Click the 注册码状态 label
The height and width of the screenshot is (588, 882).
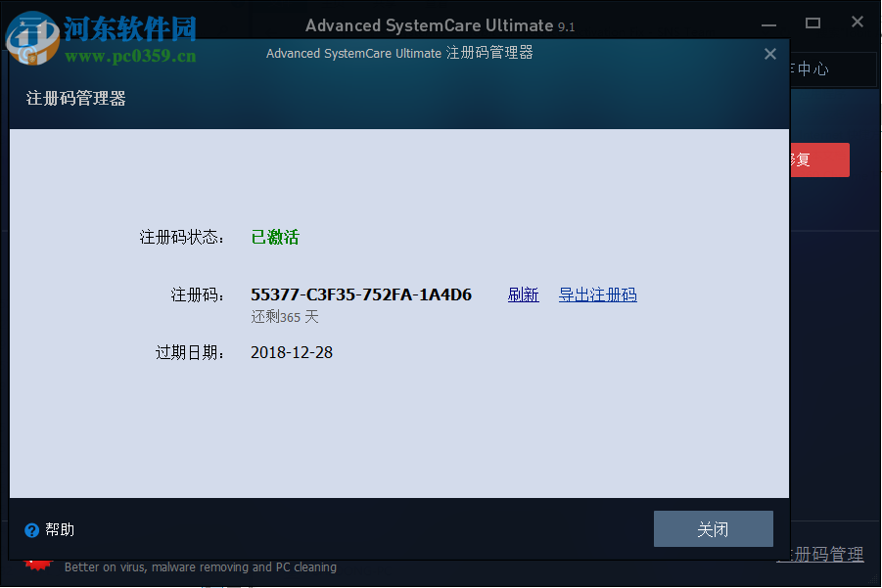(x=181, y=237)
